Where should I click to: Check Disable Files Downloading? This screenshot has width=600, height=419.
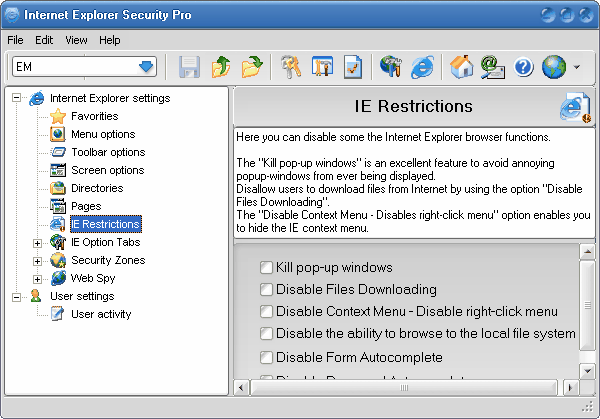[266, 289]
